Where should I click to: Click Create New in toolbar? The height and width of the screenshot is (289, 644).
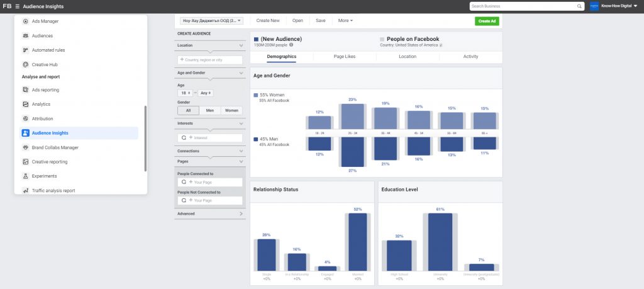click(x=268, y=21)
